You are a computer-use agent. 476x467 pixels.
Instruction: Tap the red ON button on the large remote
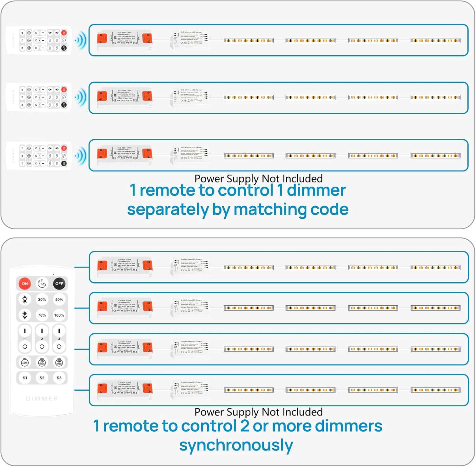click(25, 284)
